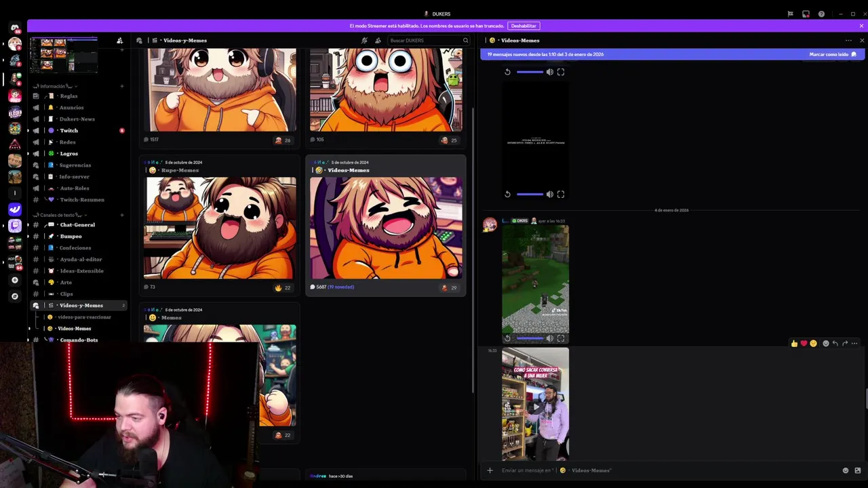
Task: Open the Twitch-Resumen thread
Action: tap(81, 199)
